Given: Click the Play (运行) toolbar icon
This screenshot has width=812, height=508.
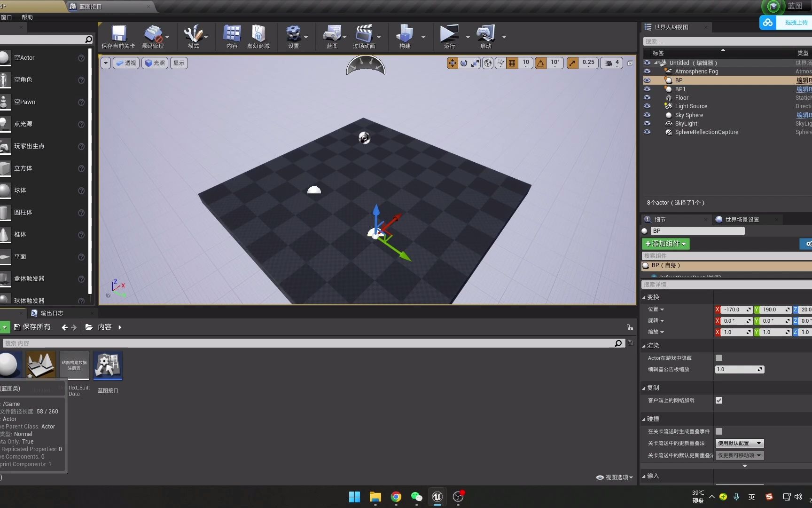Looking at the screenshot, I should click(x=449, y=37).
